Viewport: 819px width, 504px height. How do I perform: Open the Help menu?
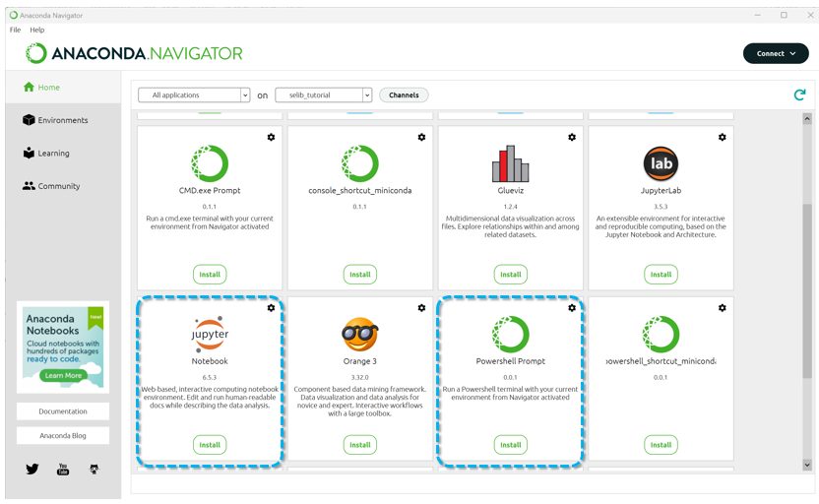pyautogui.click(x=37, y=30)
